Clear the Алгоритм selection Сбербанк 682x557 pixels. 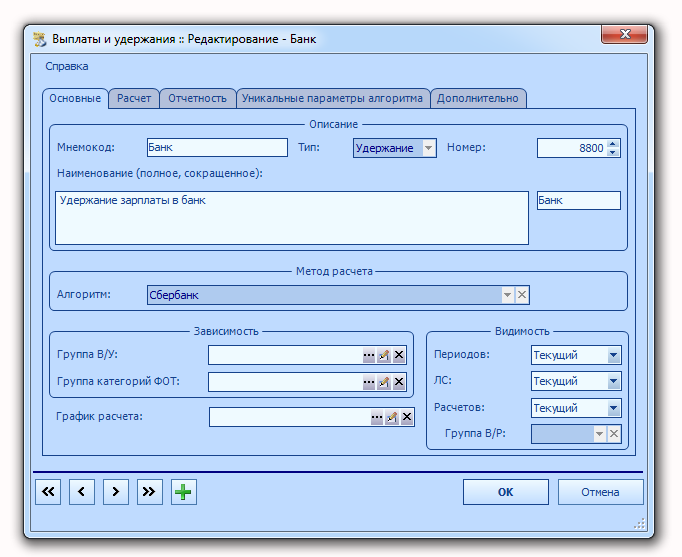pos(522,295)
